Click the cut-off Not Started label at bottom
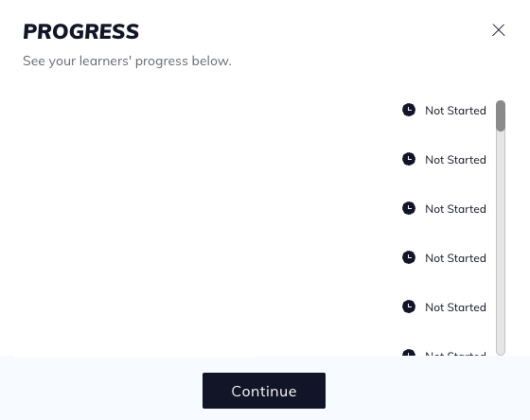The image size is (530, 420). click(455, 354)
